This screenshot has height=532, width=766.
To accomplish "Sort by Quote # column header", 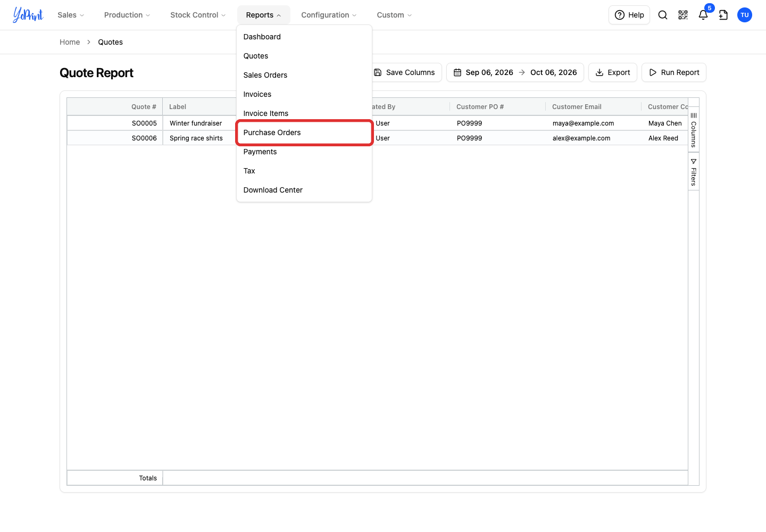I will click(x=115, y=107).
